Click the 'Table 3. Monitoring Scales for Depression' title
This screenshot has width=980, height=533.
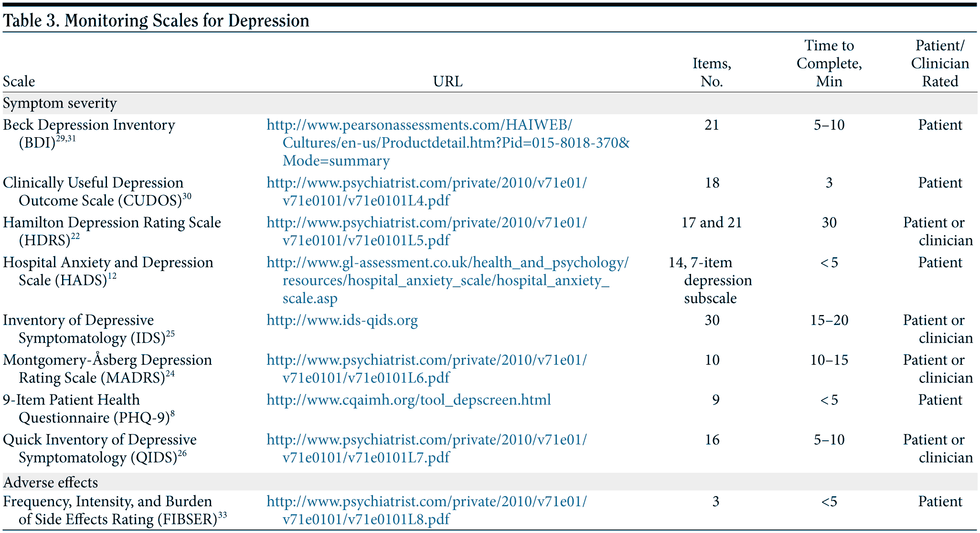(x=156, y=21)
